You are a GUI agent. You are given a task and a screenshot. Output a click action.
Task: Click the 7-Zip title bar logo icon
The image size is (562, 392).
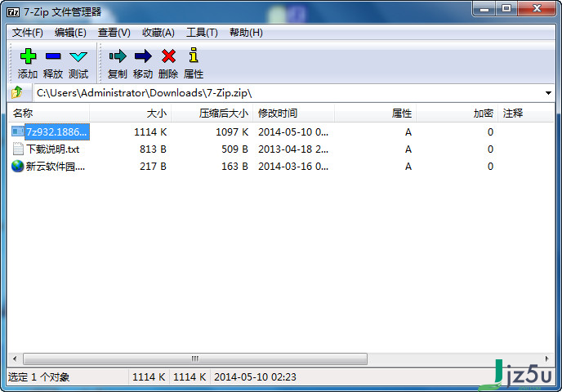coord(13,12)
